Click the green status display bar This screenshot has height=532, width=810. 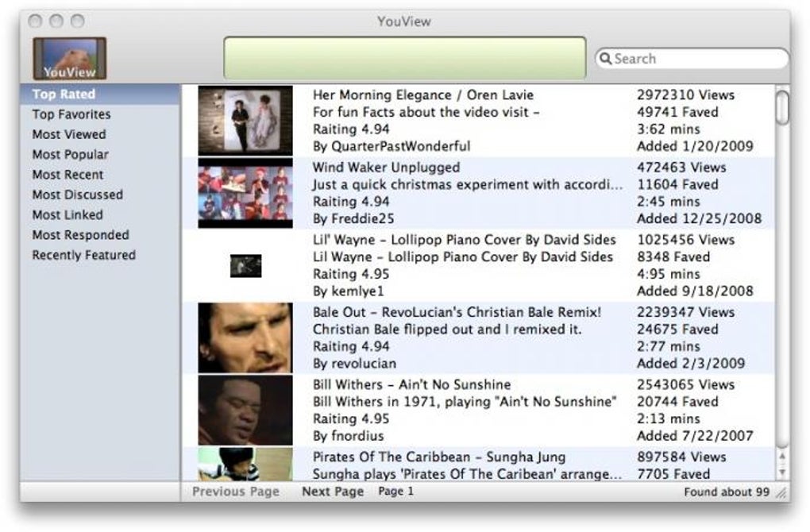click(x=404, y=58)
